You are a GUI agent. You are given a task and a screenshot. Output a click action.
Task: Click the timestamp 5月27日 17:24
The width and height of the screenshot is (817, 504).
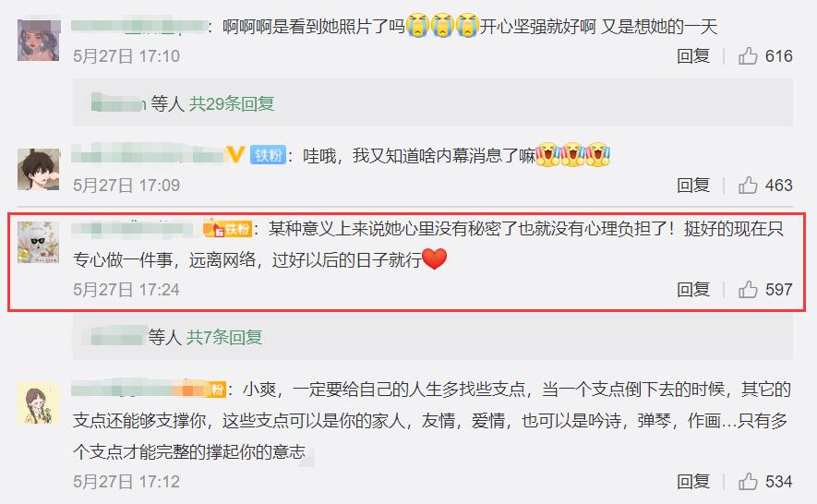126,289
